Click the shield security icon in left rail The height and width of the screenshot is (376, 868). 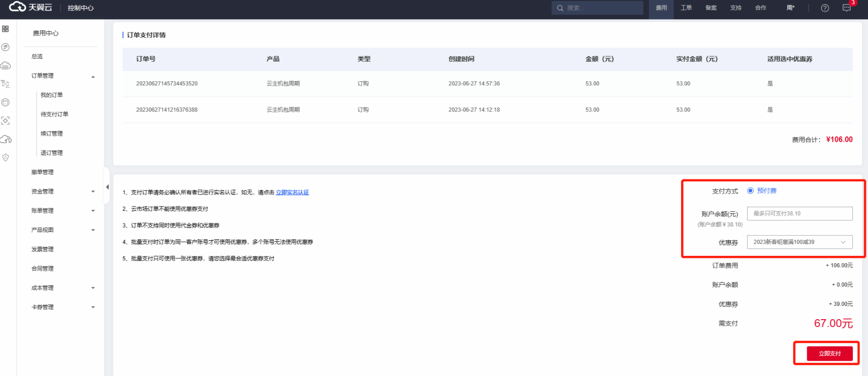5,157
